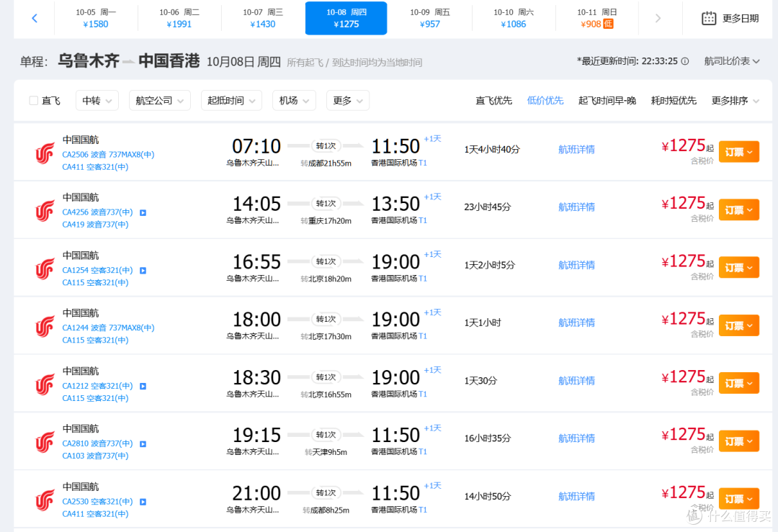778x532 pixels.
Task: Open the 更多 filter dropdown
Action: click(348, 101)
